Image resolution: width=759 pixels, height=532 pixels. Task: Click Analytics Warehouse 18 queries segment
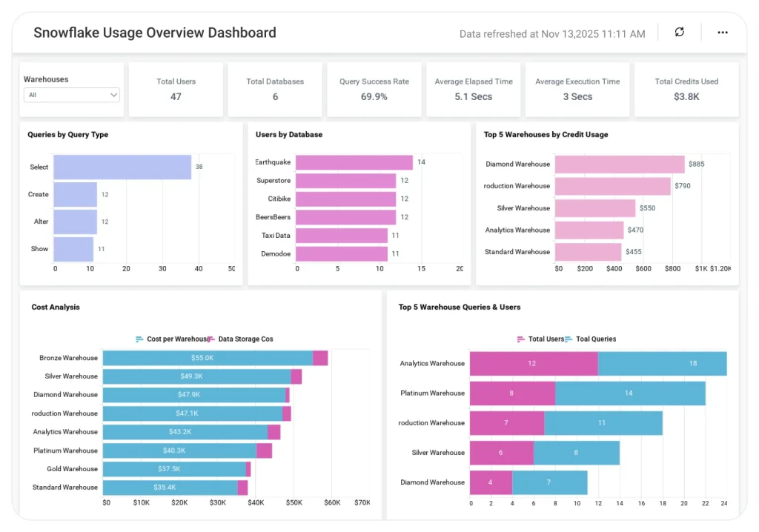pyautogui.click(x=662, y=364)
